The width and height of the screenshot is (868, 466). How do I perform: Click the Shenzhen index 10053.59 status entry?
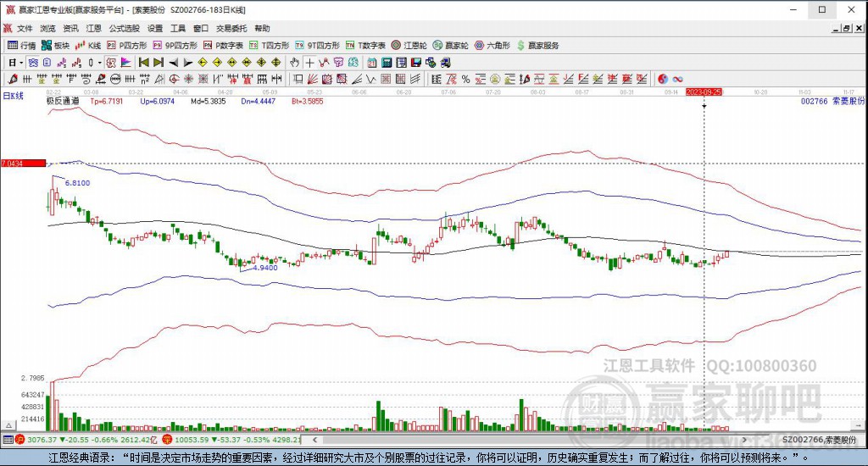coord(232,440)
